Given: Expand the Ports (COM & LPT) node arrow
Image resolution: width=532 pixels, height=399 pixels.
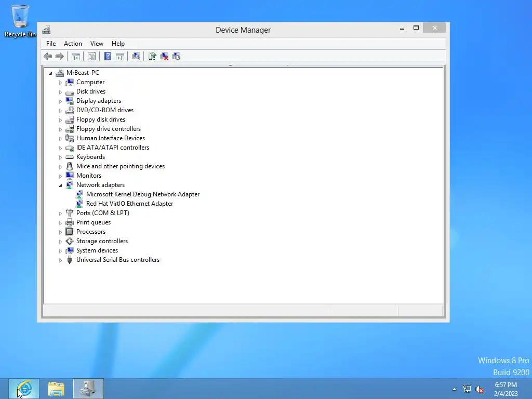Looking at the screenshot, I should (60, 214).
